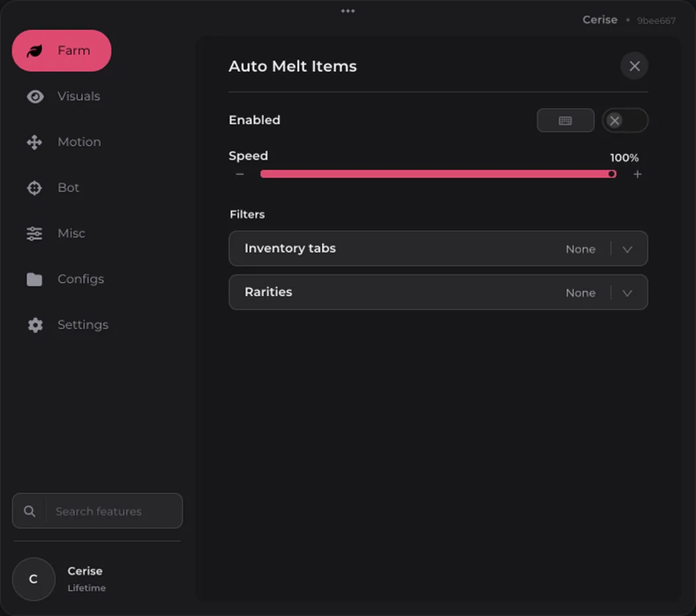Expand the Inventory tabs dropdown

pos(438,248)
